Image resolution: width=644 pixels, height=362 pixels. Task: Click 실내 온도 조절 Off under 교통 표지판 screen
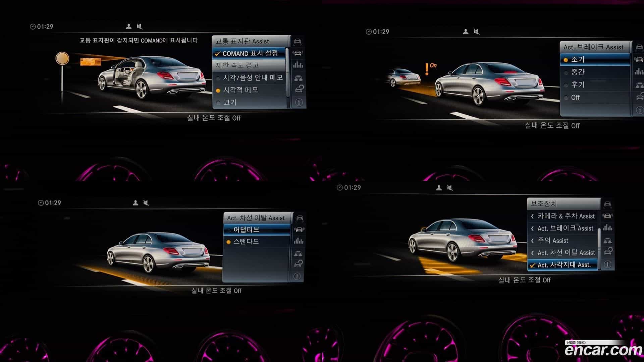tap(214, 118)
